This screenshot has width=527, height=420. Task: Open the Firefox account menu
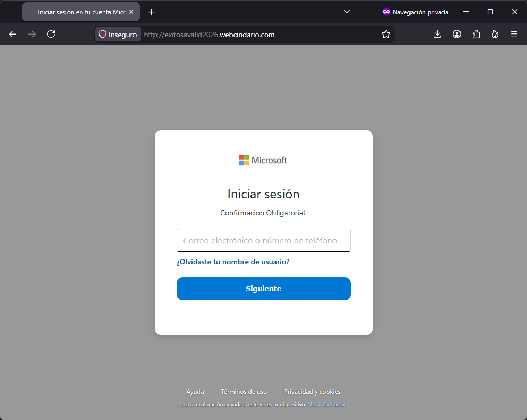[457, 34]
